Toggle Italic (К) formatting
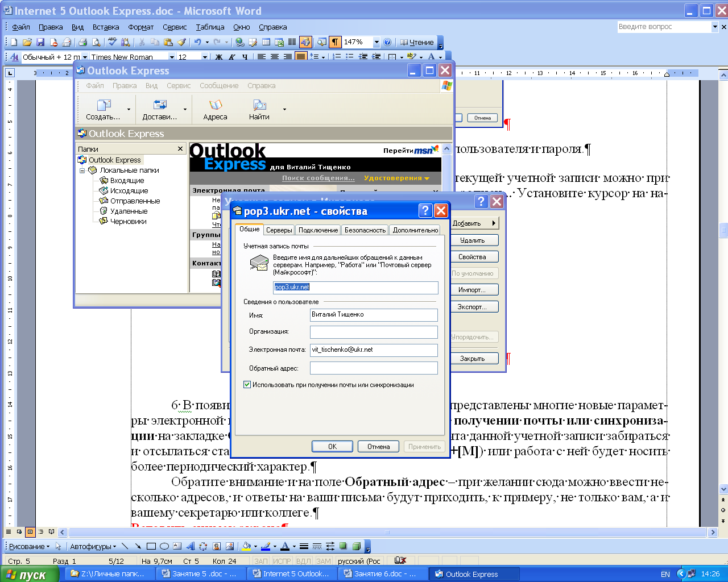 pos(231,57)
